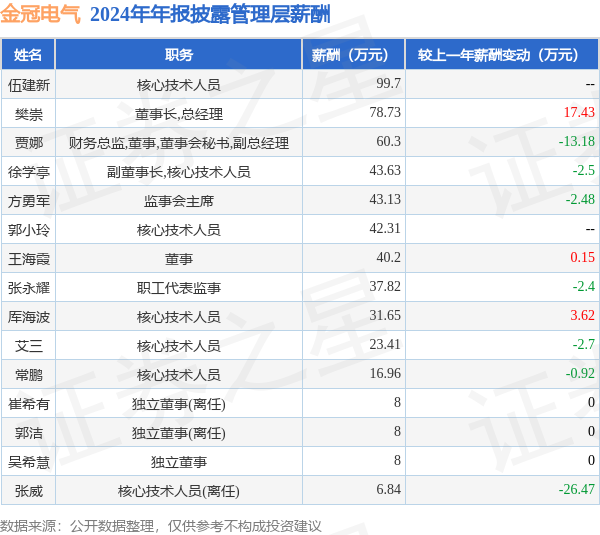Click 王海霞's position 董事
Viewport: 600px width, 535px height.
click(179, 259)
